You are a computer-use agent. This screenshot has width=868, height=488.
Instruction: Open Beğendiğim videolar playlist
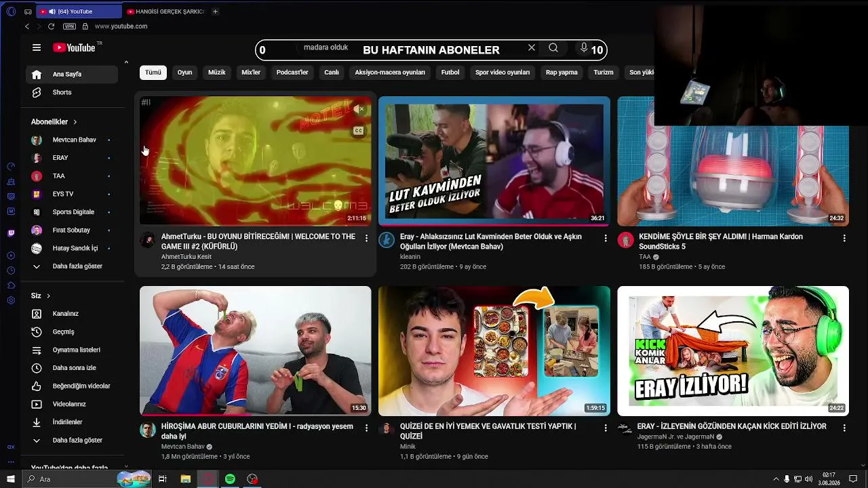click(72, 386)
